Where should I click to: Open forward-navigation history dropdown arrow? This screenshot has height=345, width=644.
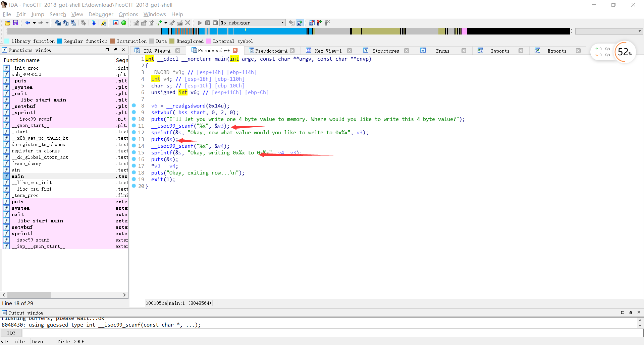(47, 23)
